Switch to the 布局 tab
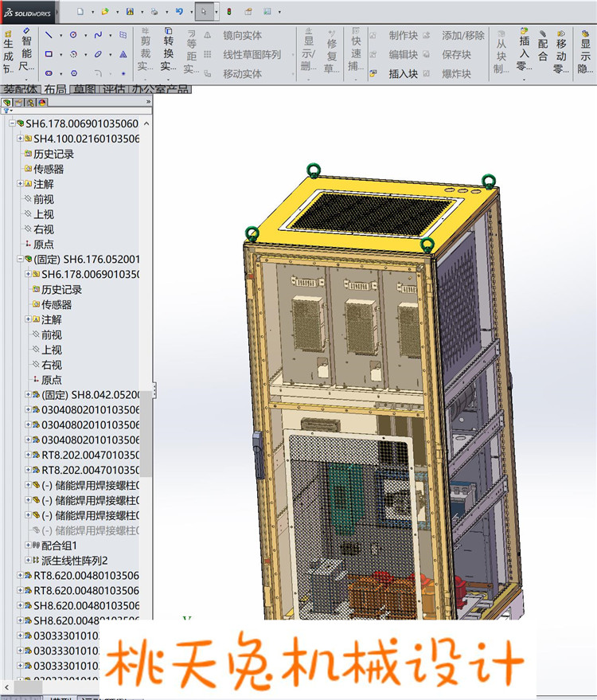 56,89
